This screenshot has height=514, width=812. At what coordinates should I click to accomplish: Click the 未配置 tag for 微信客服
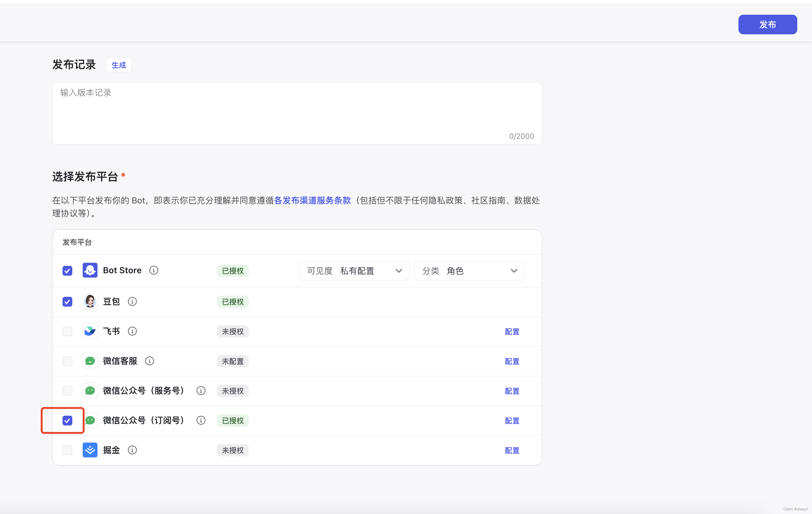233,361
